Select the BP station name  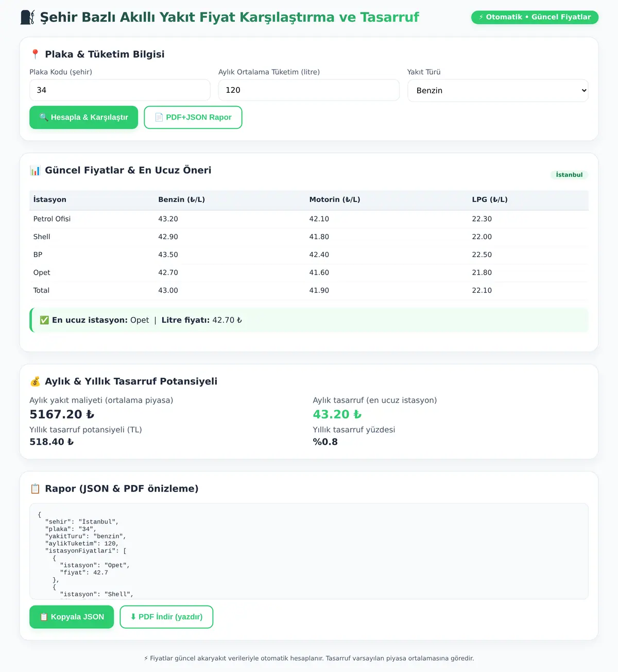[38, 255]
